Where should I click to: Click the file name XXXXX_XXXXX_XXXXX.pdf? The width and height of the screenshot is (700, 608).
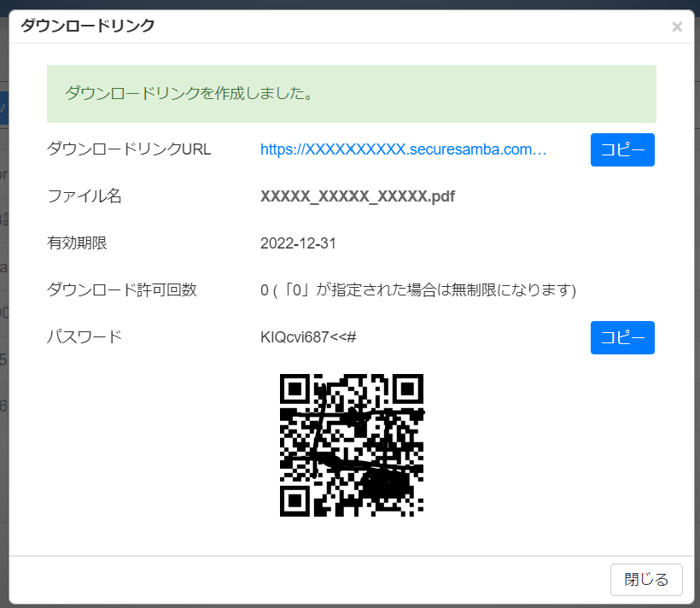pos(357,196)
